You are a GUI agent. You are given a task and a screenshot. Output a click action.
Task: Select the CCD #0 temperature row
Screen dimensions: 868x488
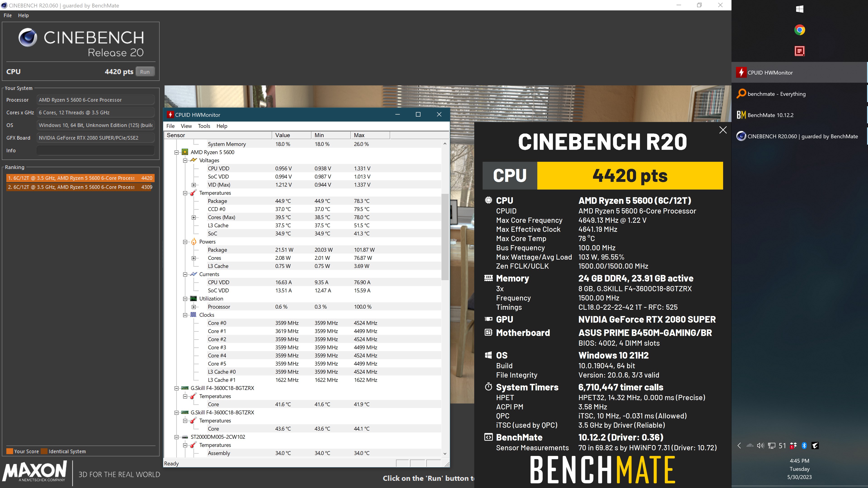[303, 209]
